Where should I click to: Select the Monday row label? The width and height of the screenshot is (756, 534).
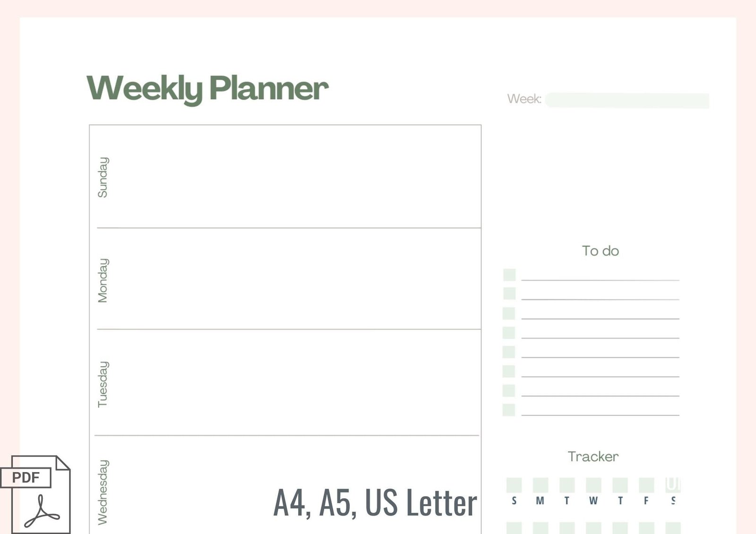pos(103,280)
